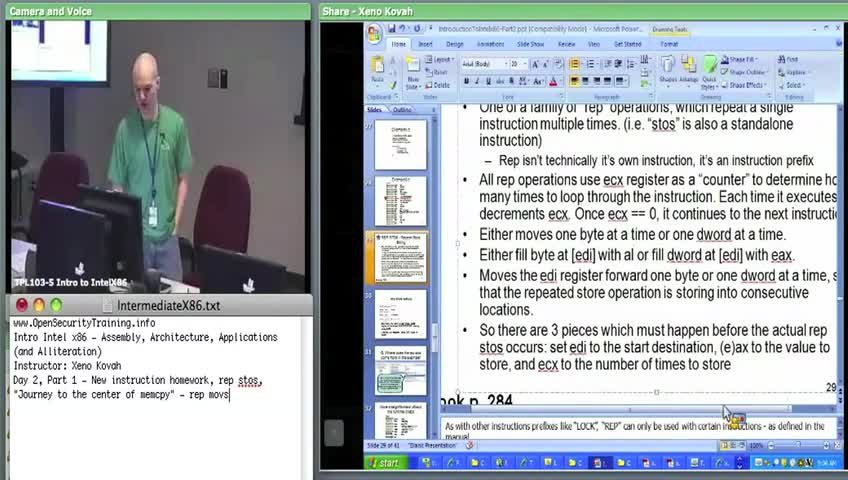Open the font color picker
This screenshot has width=848, height=480.
[x=554, y=82]
